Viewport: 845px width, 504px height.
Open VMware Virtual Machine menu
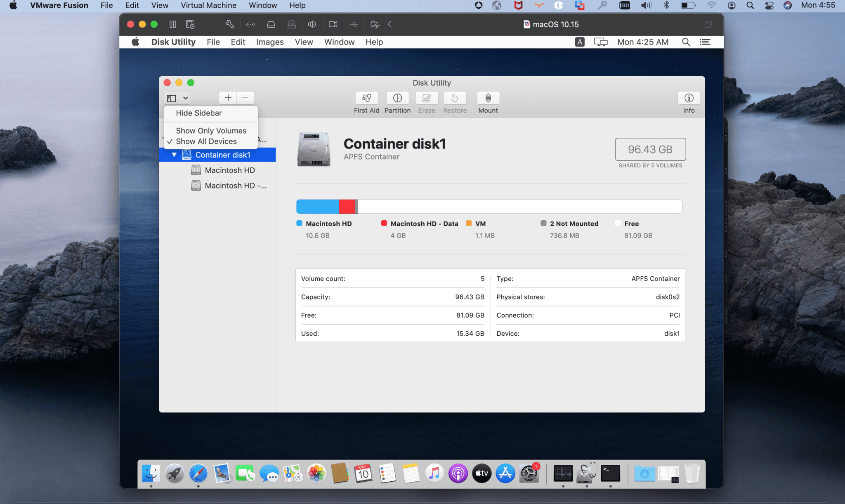[x=208, y=5]
